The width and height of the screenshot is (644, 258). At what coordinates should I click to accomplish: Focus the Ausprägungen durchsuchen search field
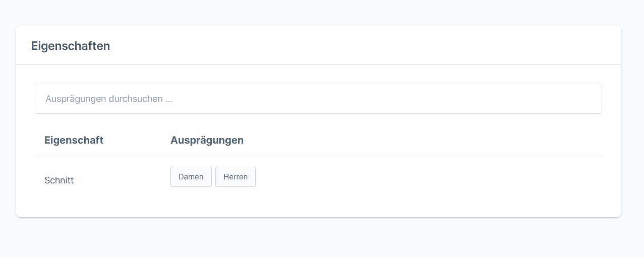[x=318, y=99]
